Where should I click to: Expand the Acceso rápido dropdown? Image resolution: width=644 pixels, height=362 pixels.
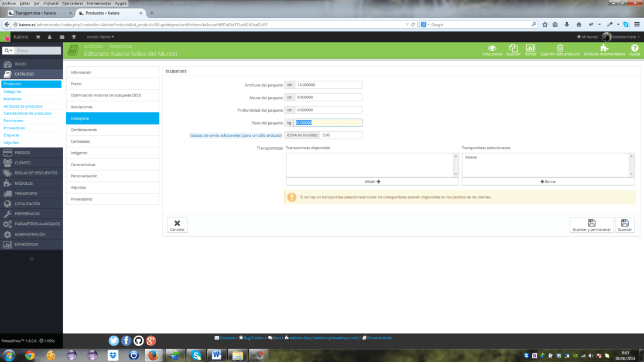pos(100,37)
